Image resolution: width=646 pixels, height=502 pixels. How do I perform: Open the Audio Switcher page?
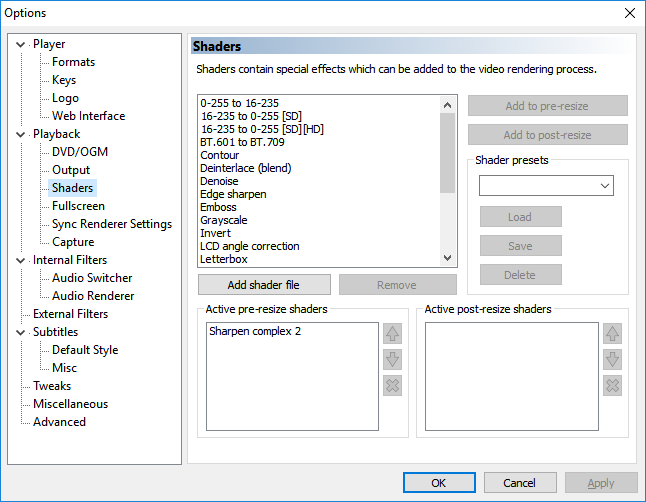click(92, 278)
